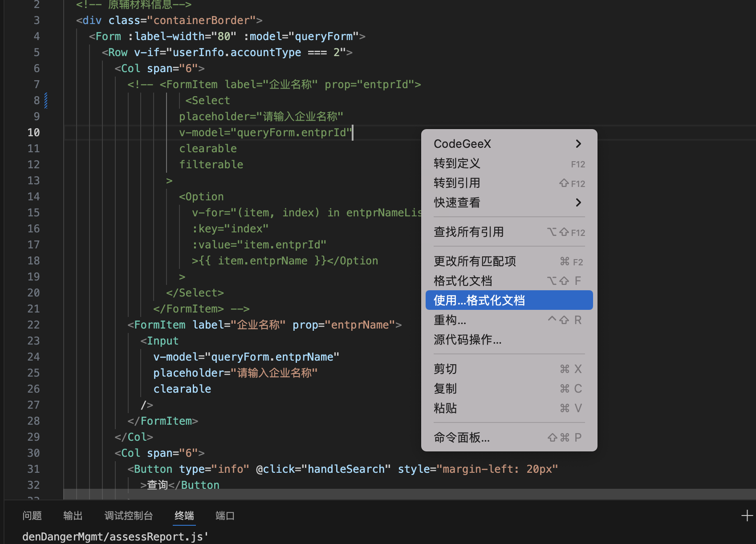The height and width of the screenshot is (544, 756).
Task: Click the Row v-if="userInfo.accountType === 2" line
Action: (227, 53)
